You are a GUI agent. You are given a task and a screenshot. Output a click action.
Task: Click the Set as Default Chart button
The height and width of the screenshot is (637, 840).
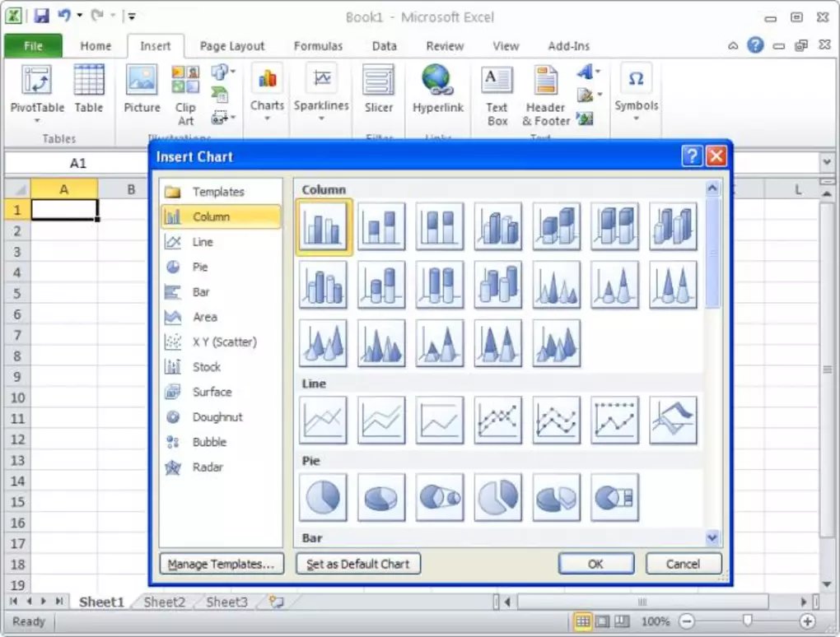(357, 564)
